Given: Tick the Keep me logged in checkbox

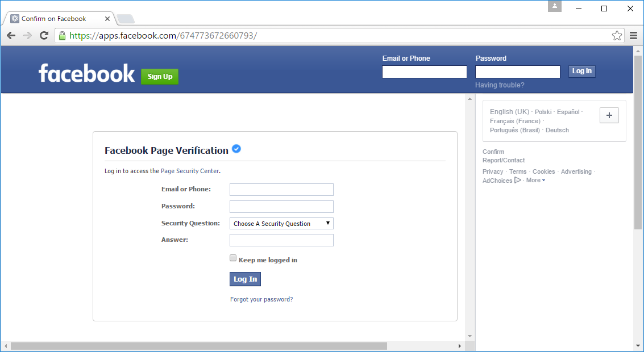Looking at the screenshot, I should tap(233, 258).
